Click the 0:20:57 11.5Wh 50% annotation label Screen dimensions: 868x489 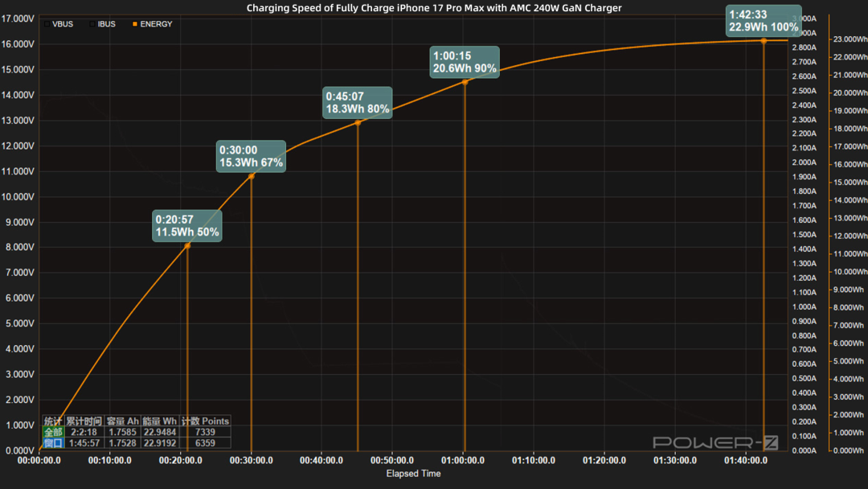(187, 225)
